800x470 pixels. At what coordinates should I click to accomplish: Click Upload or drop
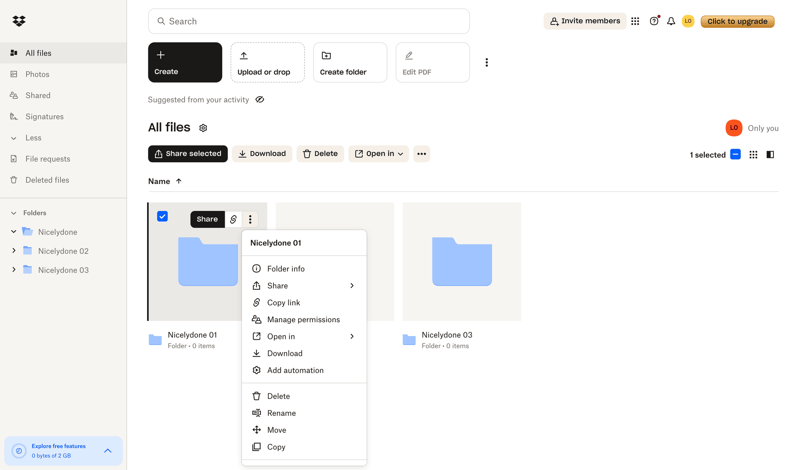(267, 62)
